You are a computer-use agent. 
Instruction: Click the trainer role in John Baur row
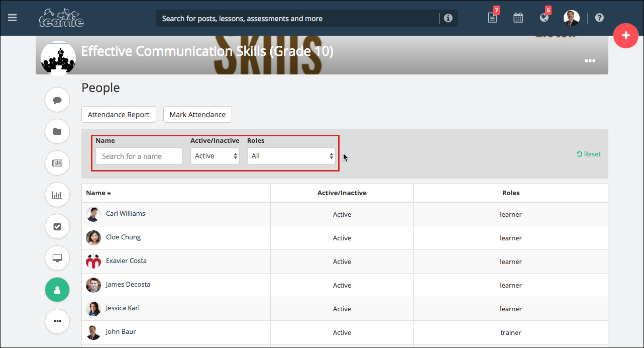coord(511,332)
